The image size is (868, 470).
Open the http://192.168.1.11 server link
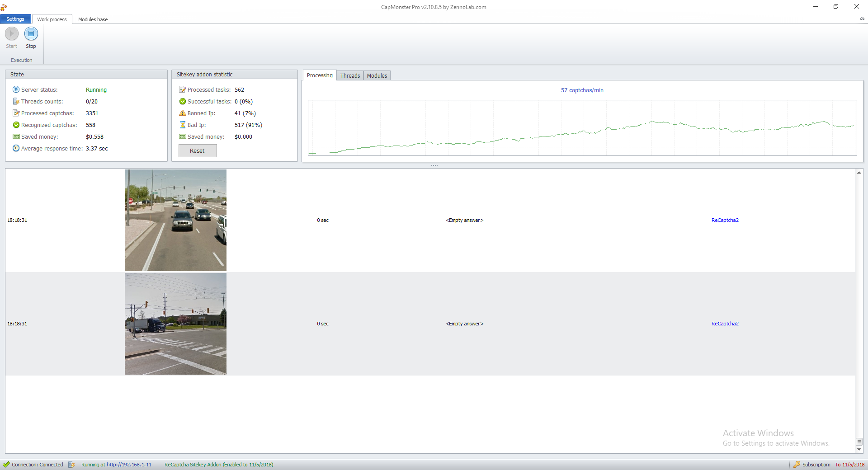(x=129, y=465)
